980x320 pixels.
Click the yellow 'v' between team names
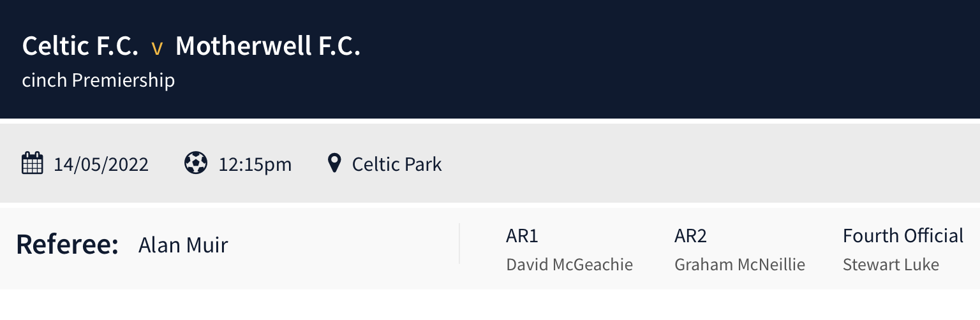click(157, 48)
